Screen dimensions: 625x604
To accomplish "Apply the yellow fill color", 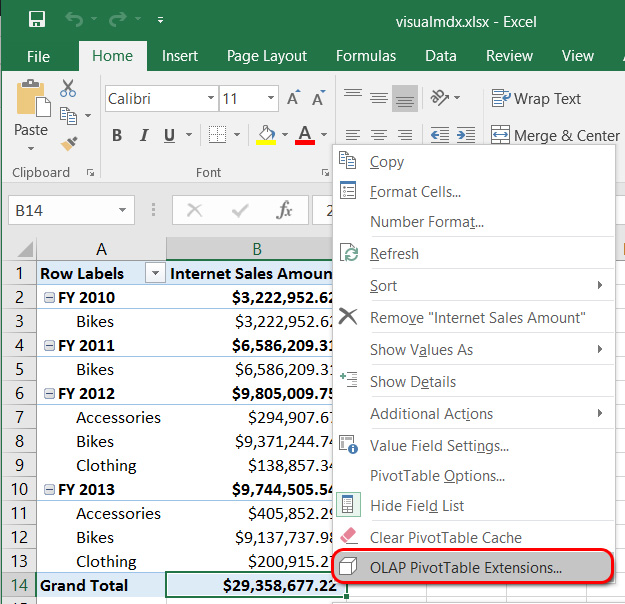I will click(x=266, y=135).
